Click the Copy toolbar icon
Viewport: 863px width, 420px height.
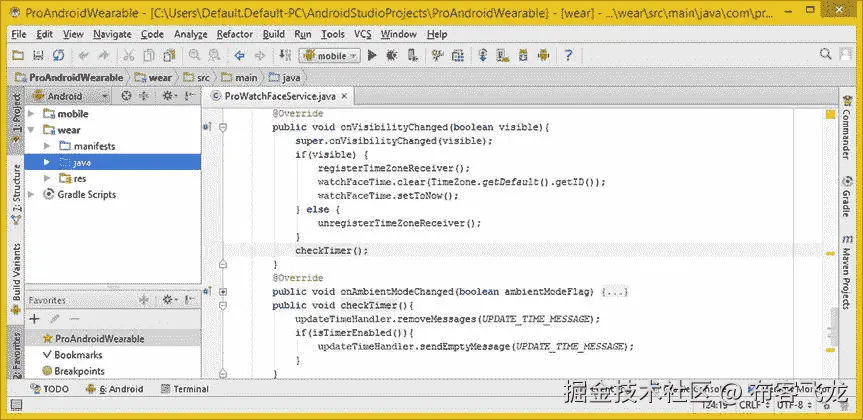[x=149, y=55]
